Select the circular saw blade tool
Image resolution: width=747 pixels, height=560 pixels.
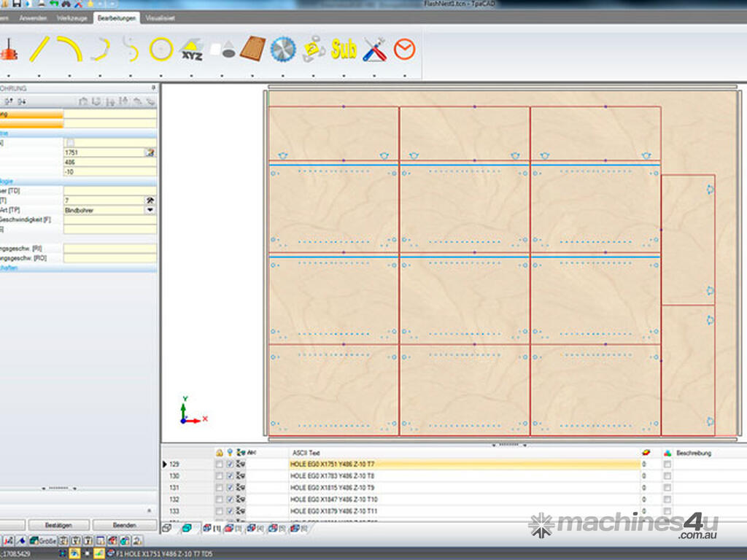tap(282, 49)
